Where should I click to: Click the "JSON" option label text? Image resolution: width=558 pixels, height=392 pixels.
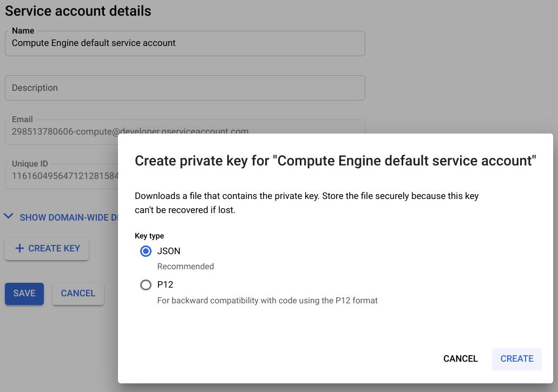[169, 251]
